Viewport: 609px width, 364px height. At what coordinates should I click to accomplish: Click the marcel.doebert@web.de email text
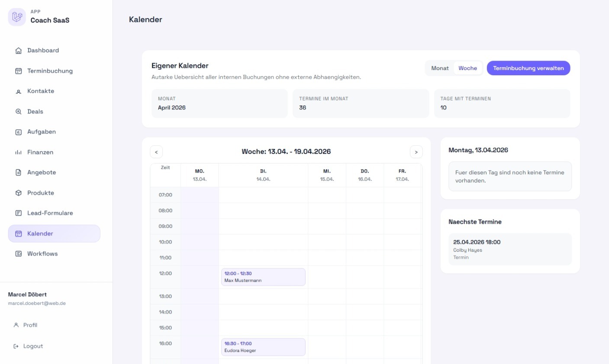point(37,303)
